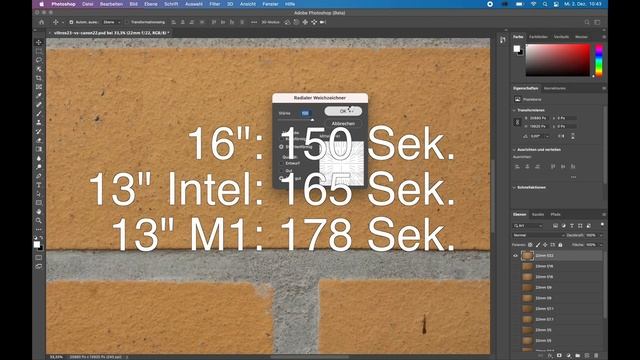
Task: Open Spotlight search in menu bar
Action: click(x=544, y=4)
